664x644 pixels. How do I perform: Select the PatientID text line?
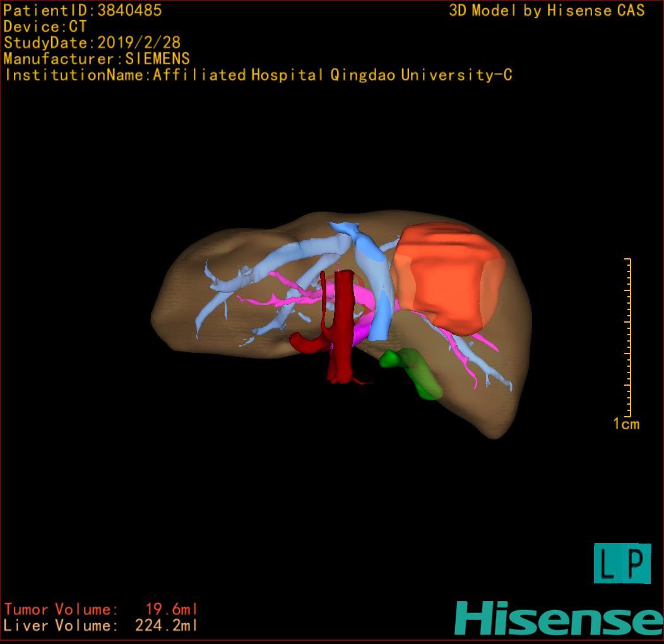pyautogui.click(x=83, y=11)
